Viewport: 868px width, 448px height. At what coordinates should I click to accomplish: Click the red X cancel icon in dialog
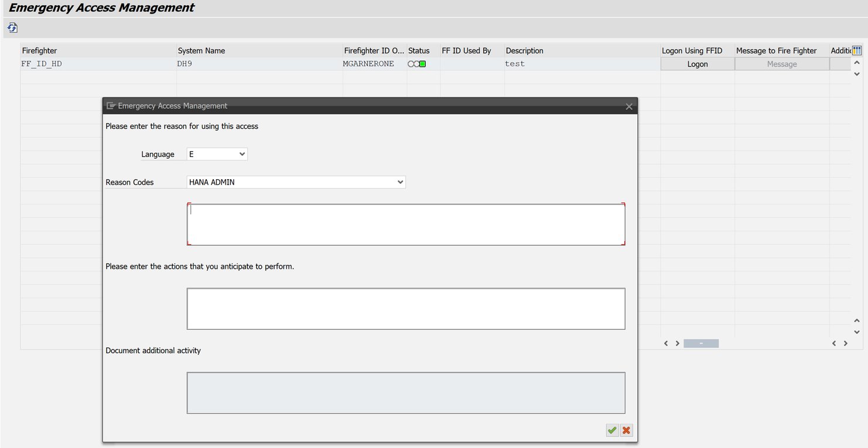pos(626,430)
